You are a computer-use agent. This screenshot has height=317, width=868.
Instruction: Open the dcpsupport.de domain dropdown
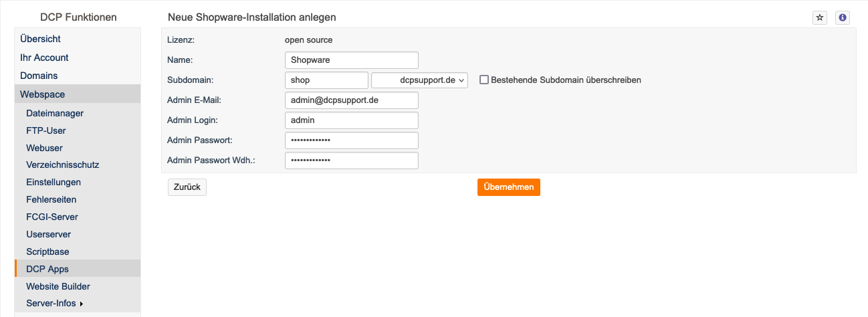(x=420, y=80)
